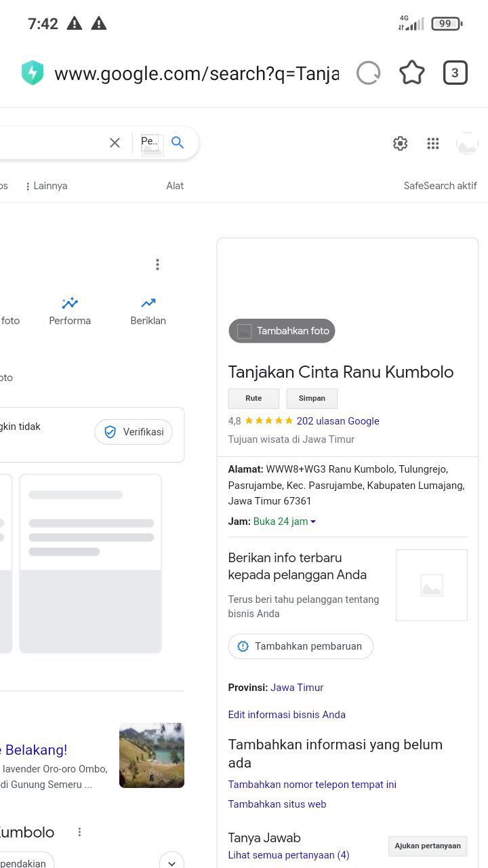
Task: Click the Verifikasi button
Action: pyautogui.click(x=134, y=432)
